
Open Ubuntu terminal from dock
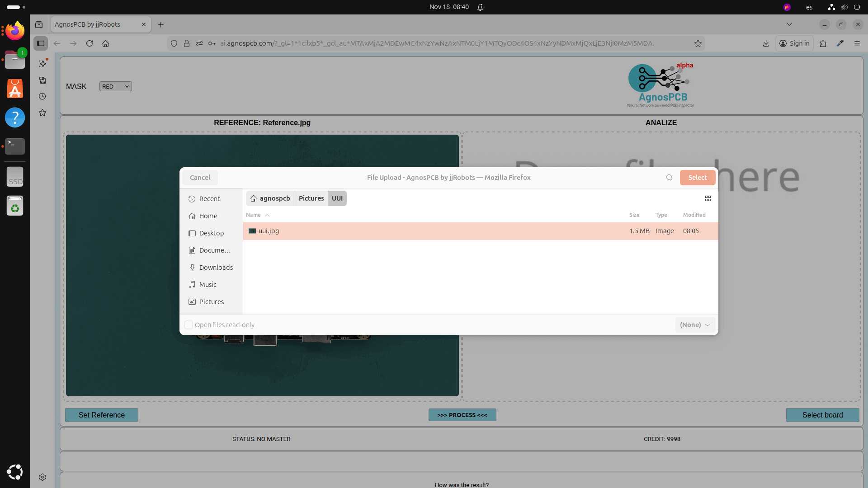15,145
